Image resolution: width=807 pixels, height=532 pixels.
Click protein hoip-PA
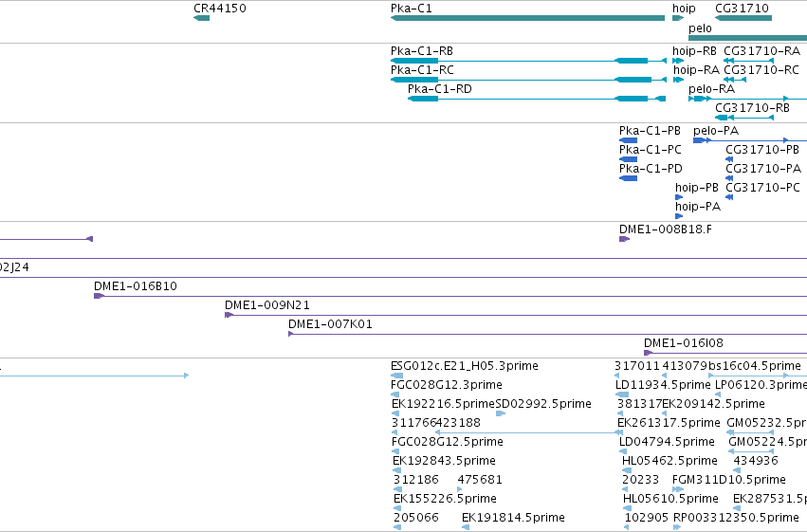[679, 216]
